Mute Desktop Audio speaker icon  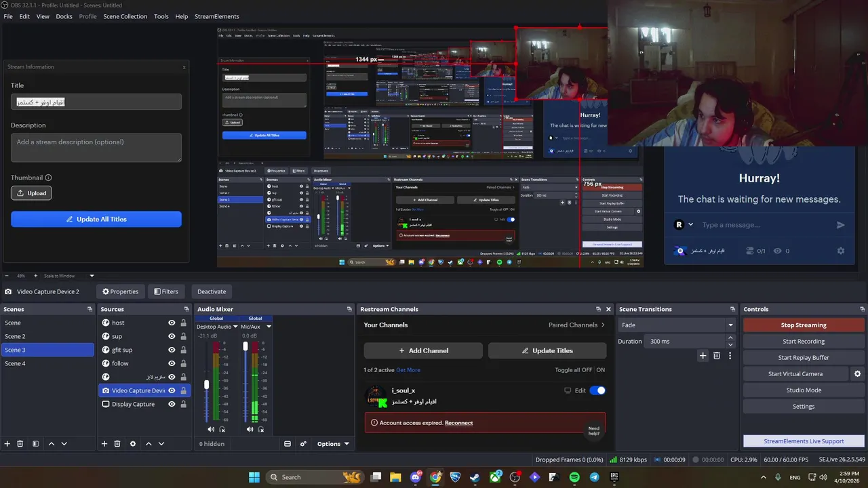click(211, 429)
